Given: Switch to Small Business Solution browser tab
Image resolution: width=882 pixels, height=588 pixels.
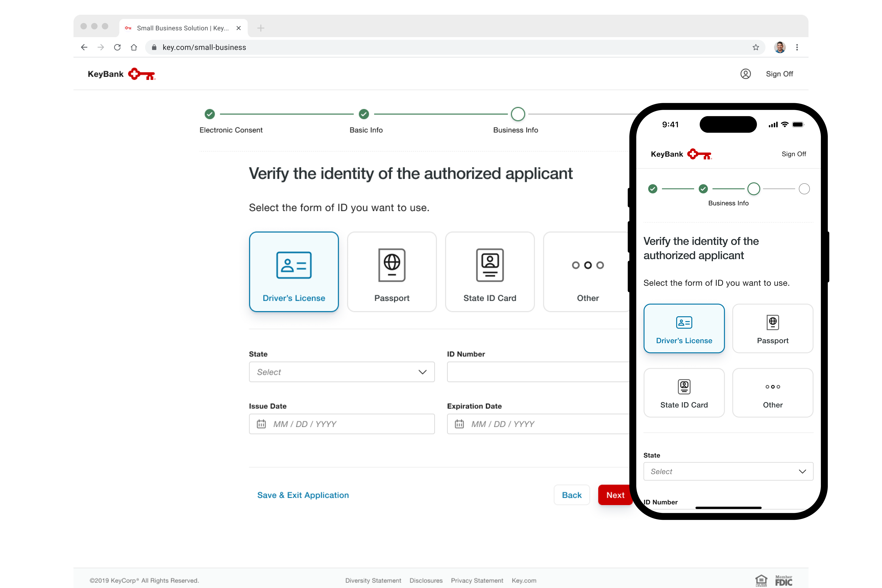Looking at the screenshot, I should (183, 28).
